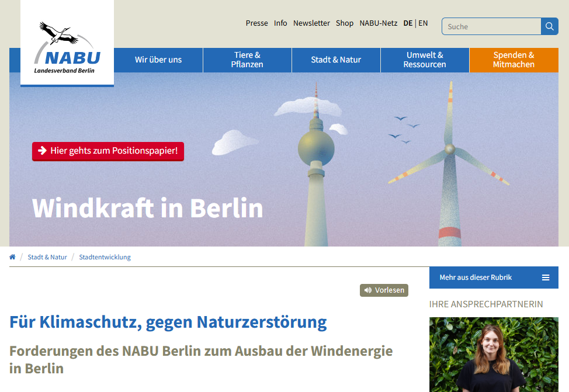Open the Spenden & Mitmachen menu
The width and height of the screenshot is (569, 392).
point(514,60)
